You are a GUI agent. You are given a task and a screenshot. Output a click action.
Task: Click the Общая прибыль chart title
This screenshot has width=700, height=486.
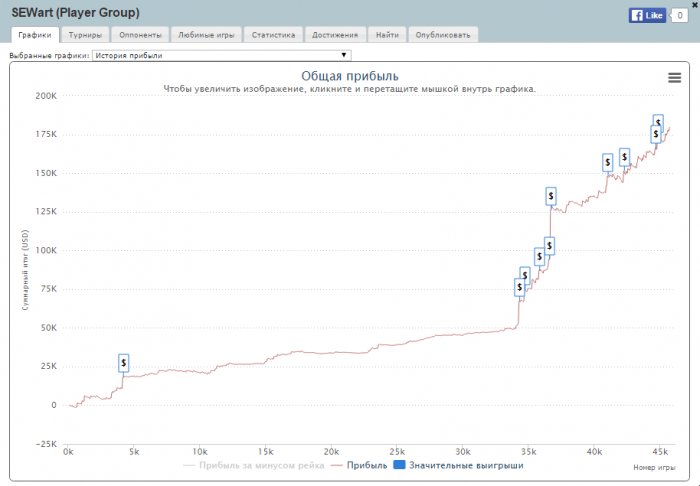click(350, 76)
